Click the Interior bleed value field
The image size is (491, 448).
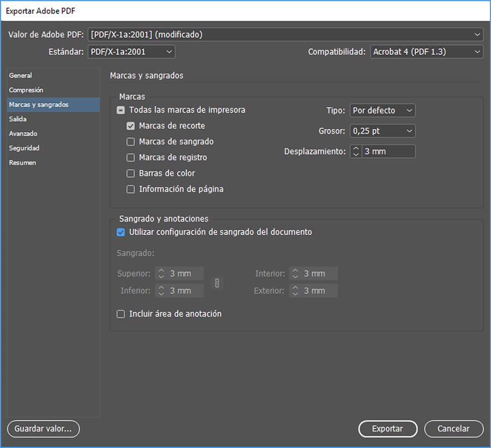[319, 274]
